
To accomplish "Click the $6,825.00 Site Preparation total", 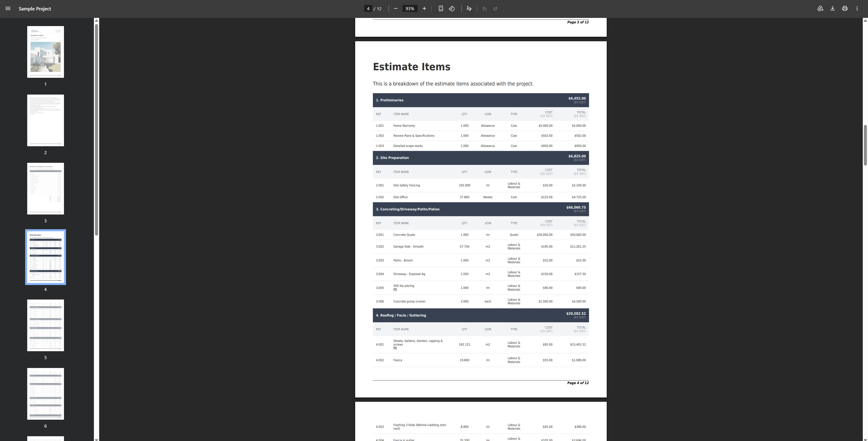I will coord(577,156).
